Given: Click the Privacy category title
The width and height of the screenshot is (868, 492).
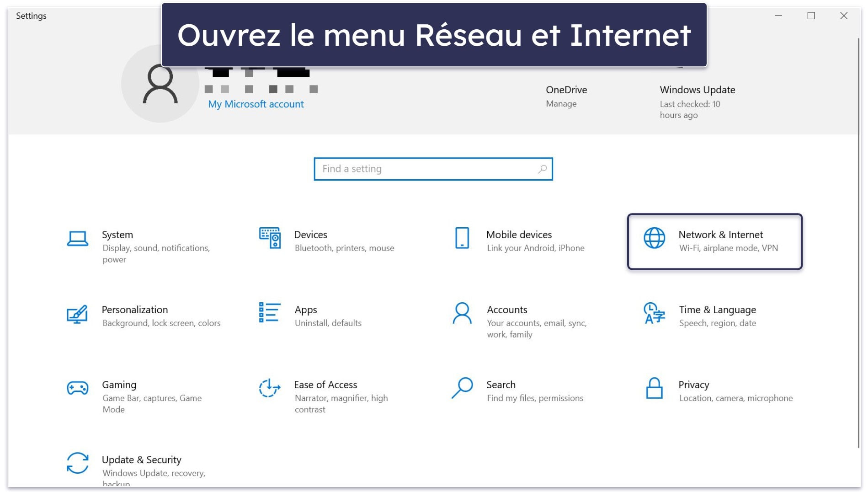Looking at the screenshot, I should tap(693, 385).
